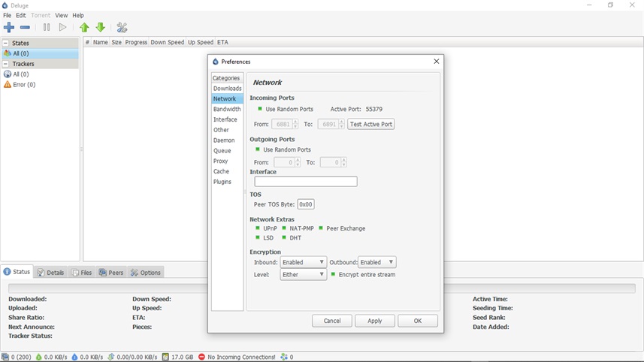Sort by the Down Speed column header
The image size is (644, 362).
pos(167,42)
